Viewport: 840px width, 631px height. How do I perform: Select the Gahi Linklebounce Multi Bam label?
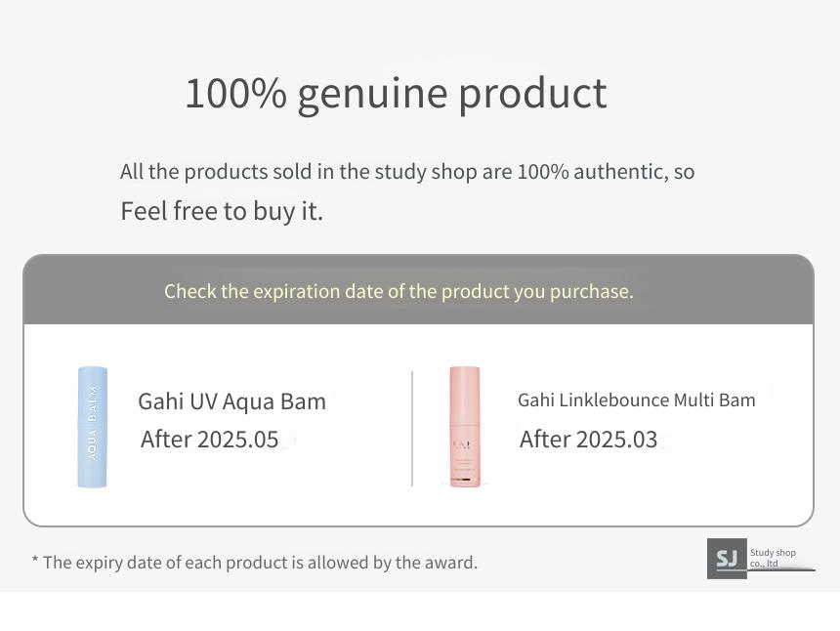[x=637, y=400]
